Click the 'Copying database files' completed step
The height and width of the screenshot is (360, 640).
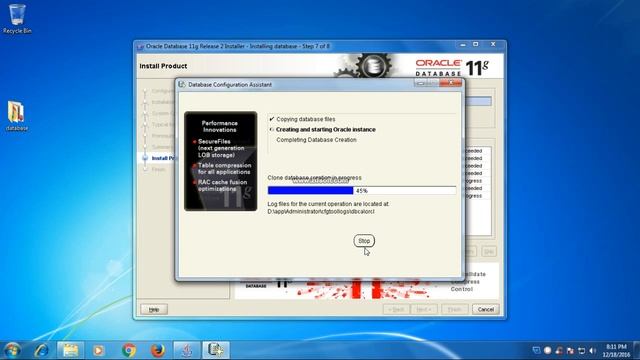[306, 119]
